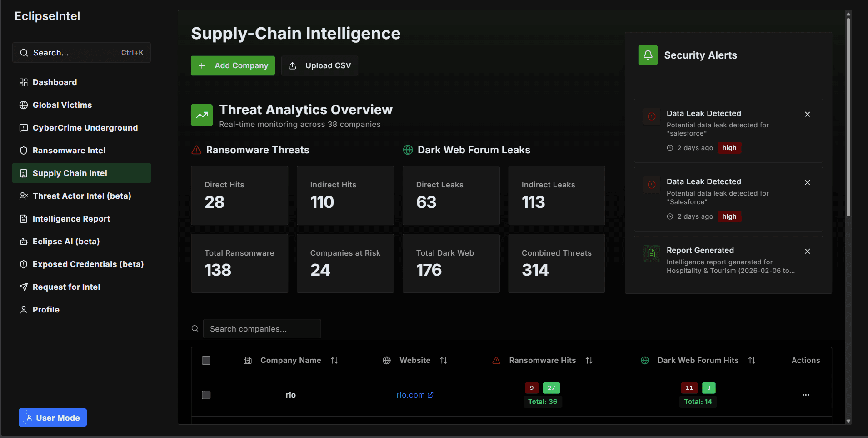Click the Security Alerts bell icon

pos(648,55)
